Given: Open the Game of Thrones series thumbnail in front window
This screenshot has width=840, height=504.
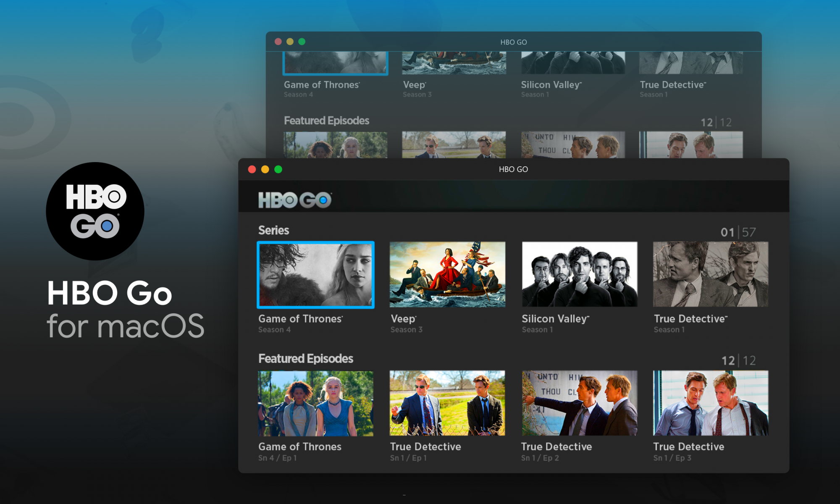Looking at the screenshot, I should [x=315, y=275].
